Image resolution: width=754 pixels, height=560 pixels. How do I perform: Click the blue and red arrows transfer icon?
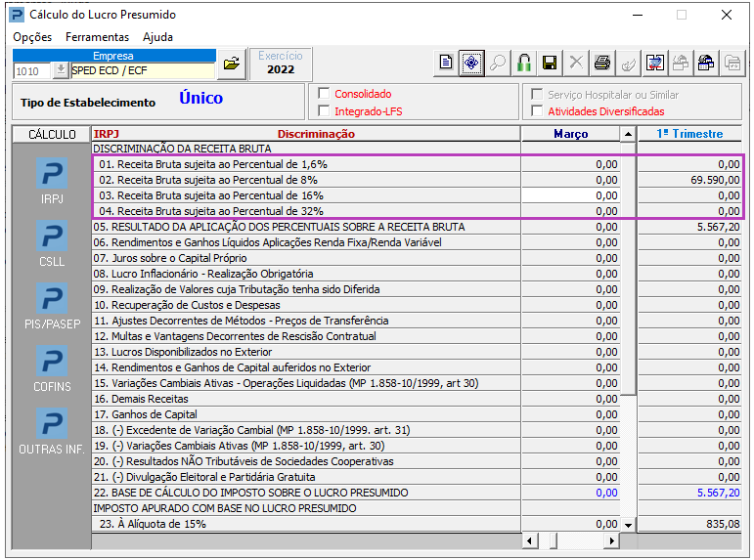pos(654,63)
